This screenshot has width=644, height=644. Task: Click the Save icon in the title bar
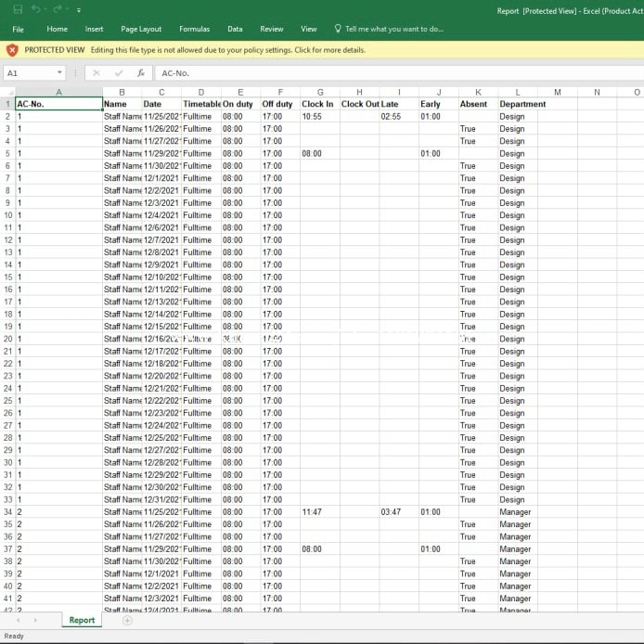point(17,10)
